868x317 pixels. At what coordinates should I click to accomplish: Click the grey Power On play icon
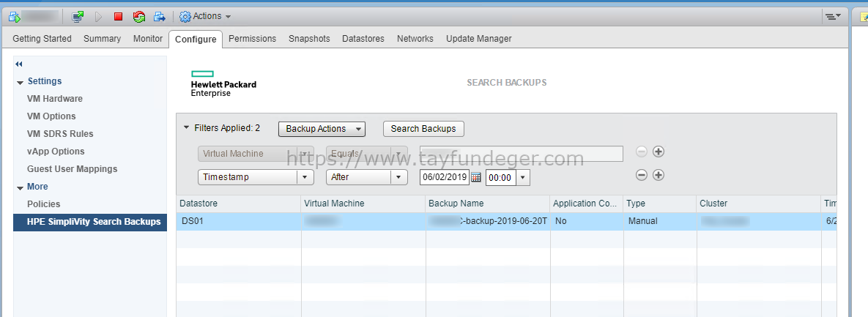point(99,17)
